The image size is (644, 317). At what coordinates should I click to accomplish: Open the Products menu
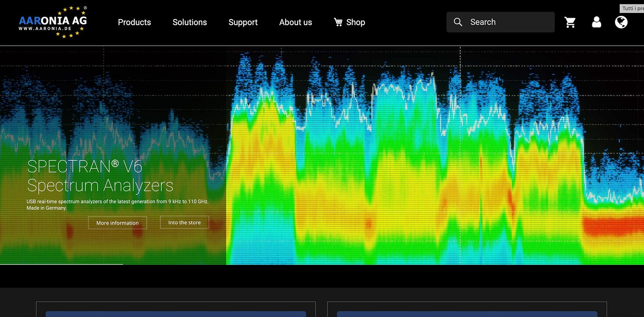click(134, 22)
